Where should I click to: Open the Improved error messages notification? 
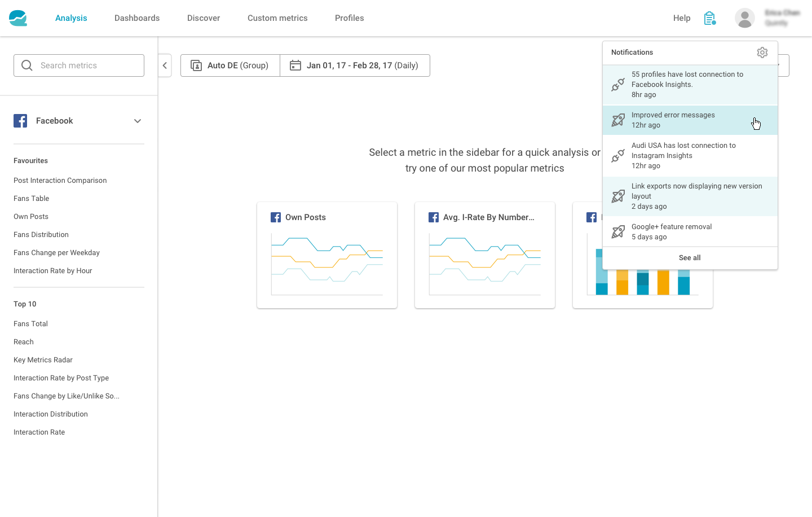tap(690, 120)
